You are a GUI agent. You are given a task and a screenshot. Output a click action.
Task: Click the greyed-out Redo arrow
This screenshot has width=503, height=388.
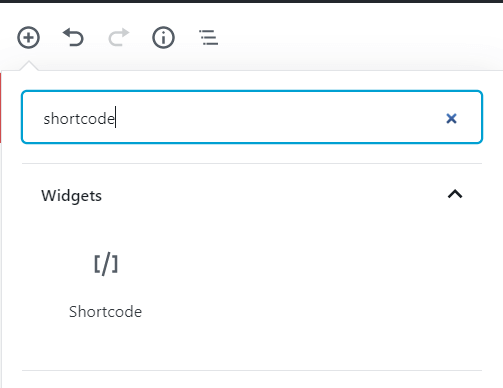[118, 37]
